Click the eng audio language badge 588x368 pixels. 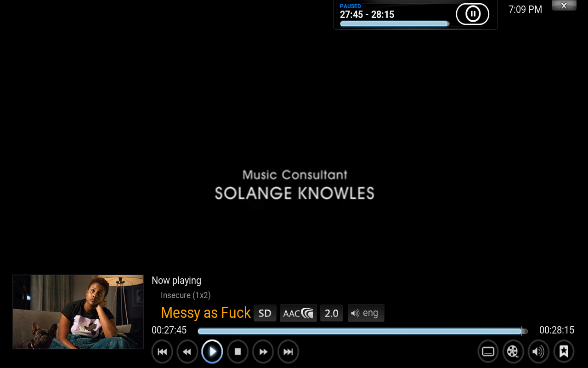click(x=366, y=313)
